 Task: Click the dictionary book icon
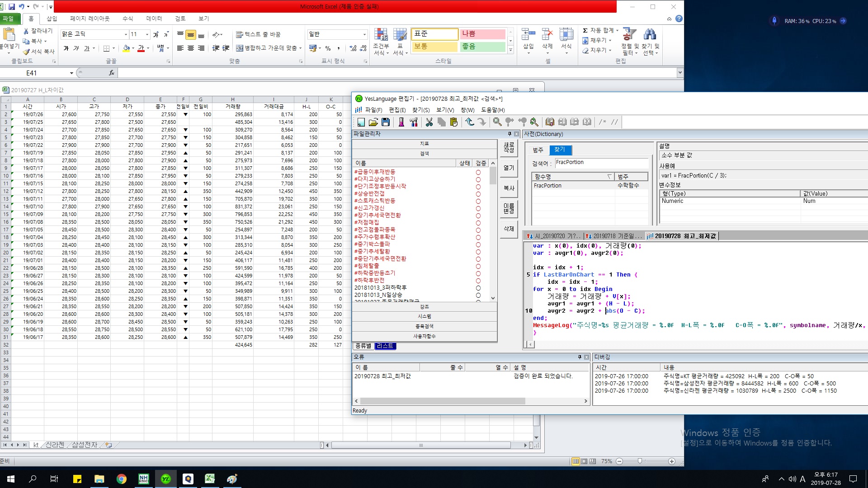point(550,122)
